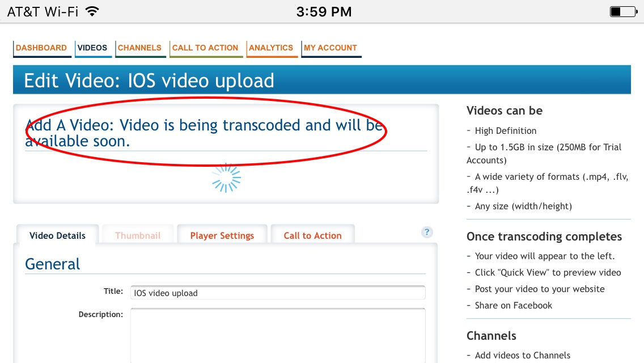Tap the AT&T Wi-Fi carrier label
Screen dimensions: 644x363
(43, 11)
